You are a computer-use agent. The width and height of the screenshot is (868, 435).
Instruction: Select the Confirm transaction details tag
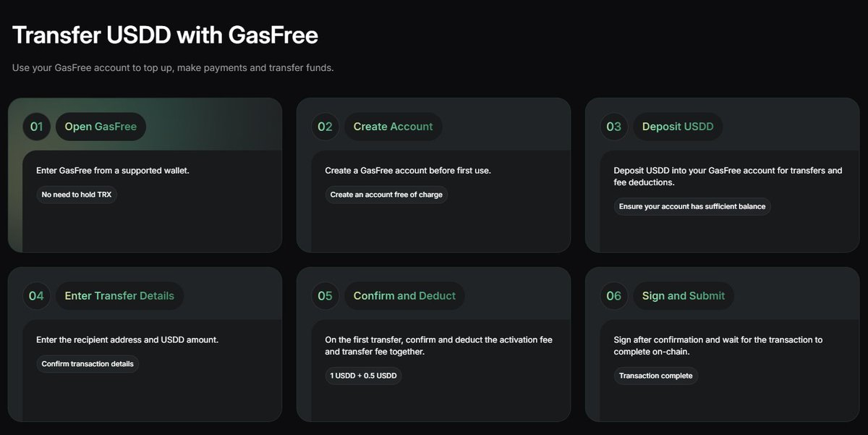click(88, 364)
